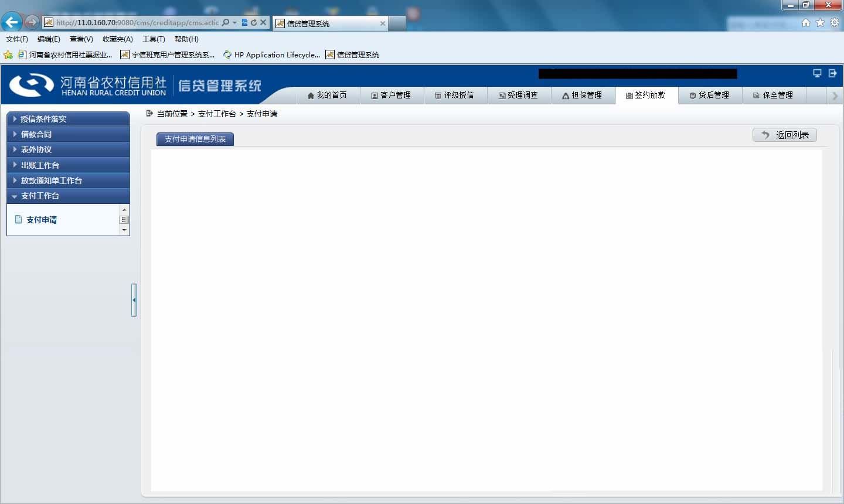The height and width of the screenshot is (504, 844).
Task: Open 信贷管理系统 bookmark in favorites bar
Action: click(x=352, y=55)
